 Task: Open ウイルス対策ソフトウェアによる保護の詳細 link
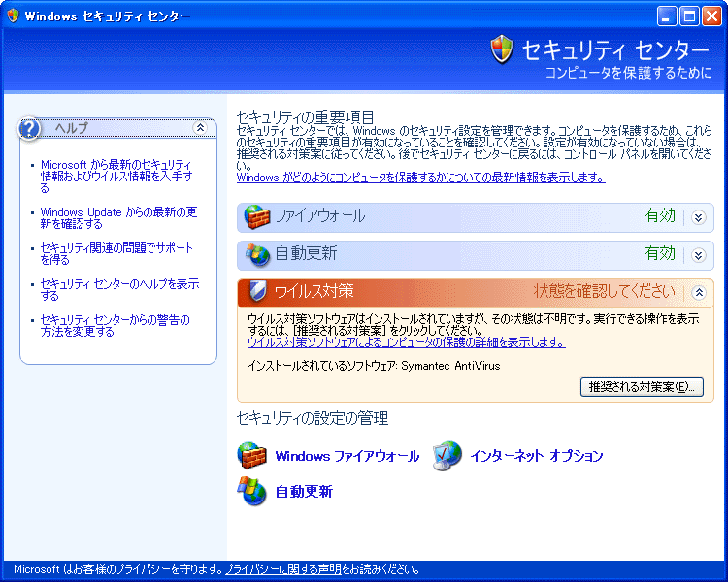[406, 342]
